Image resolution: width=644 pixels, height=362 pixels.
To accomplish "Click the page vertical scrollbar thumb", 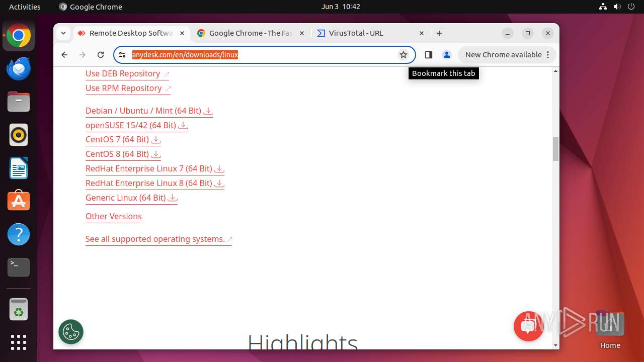I will (555, 149).
